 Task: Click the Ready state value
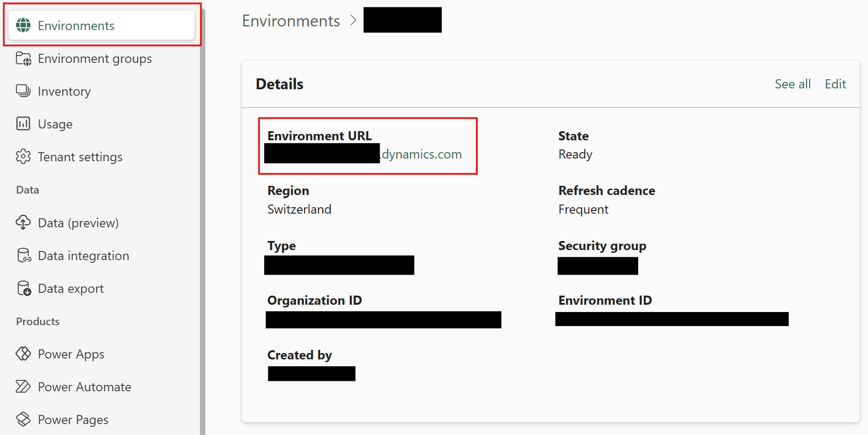(575, 154)
